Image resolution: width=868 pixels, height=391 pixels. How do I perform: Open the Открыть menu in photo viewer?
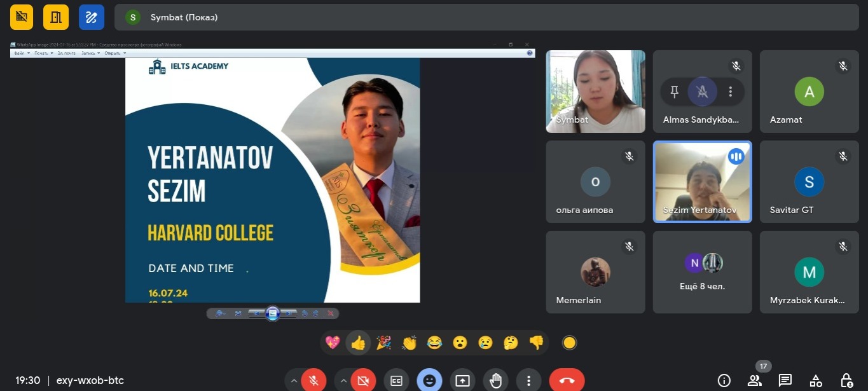[x=115, y=53]
